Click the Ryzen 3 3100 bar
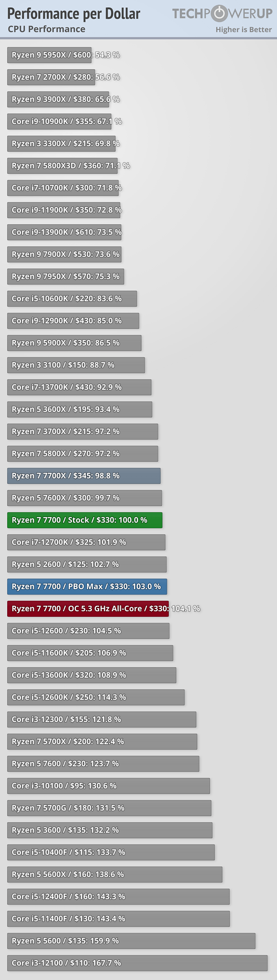This screenshot has width=277, height=980. tap(76, 365)
